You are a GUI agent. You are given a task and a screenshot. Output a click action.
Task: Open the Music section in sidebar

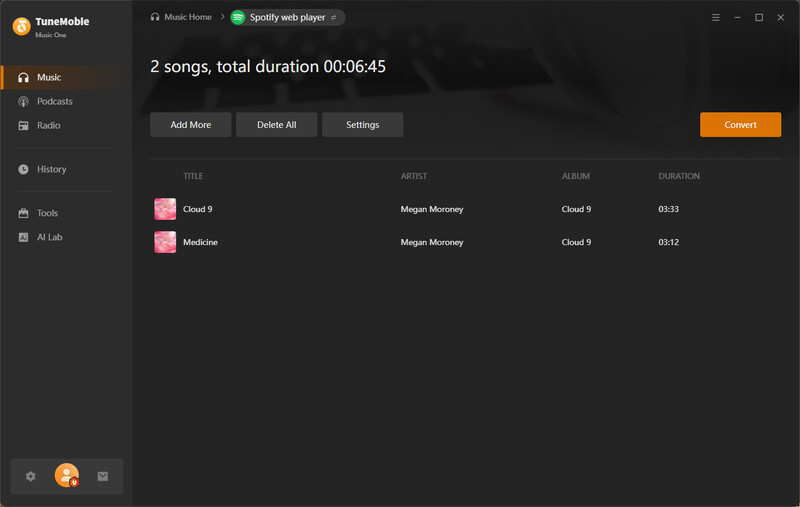(x=66, y=78)
